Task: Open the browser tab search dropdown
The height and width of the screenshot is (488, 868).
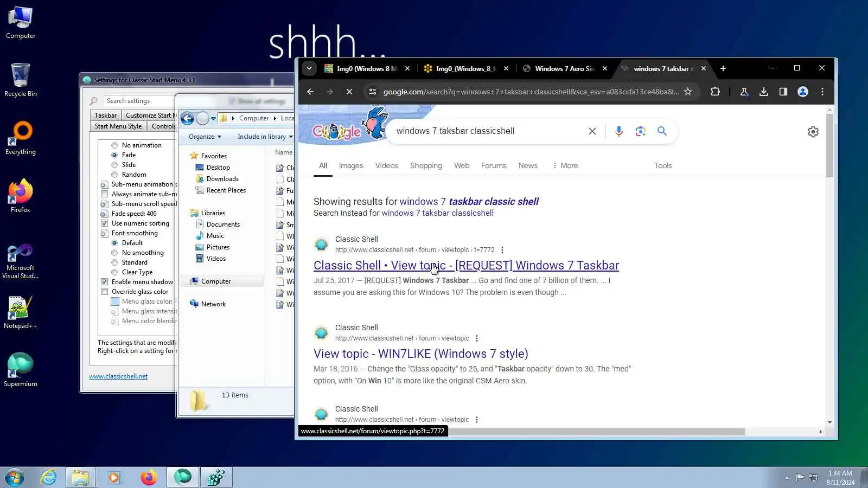Action: coord(309,68)
